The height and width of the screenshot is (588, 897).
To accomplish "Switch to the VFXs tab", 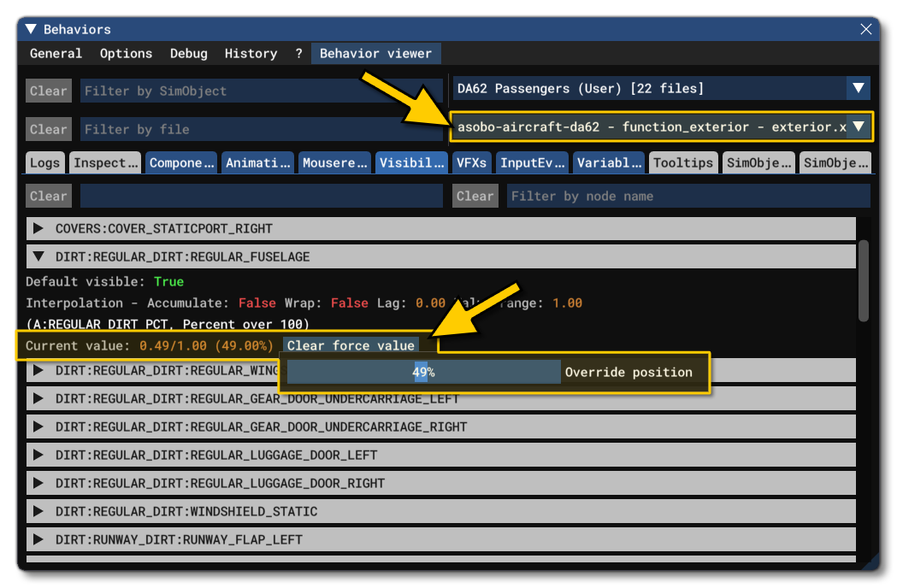I will [x=471, y=162].
